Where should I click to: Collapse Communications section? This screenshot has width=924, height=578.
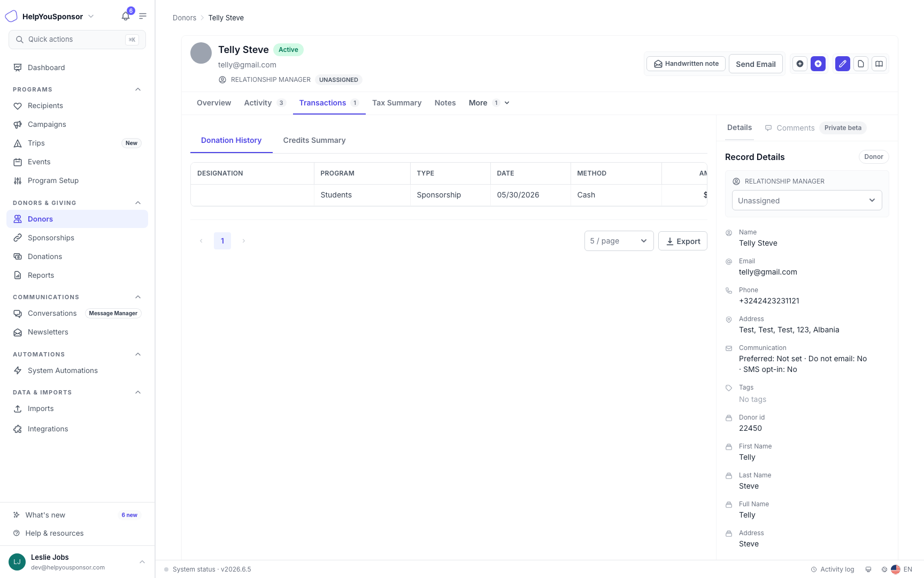(x=138, y=297)
